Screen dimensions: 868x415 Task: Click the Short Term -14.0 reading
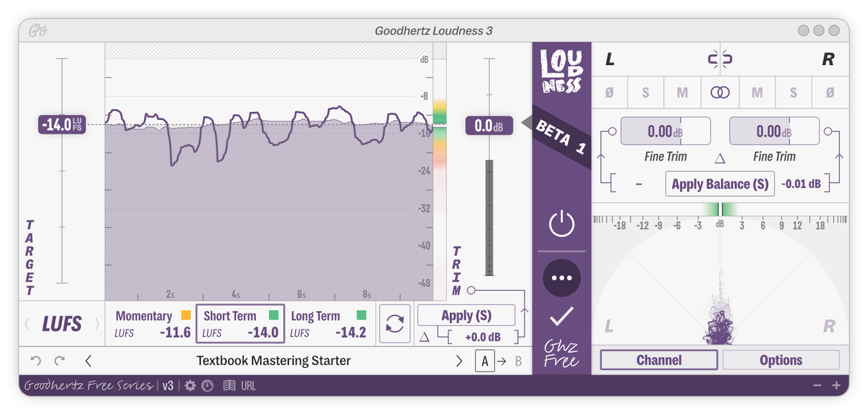263,333
